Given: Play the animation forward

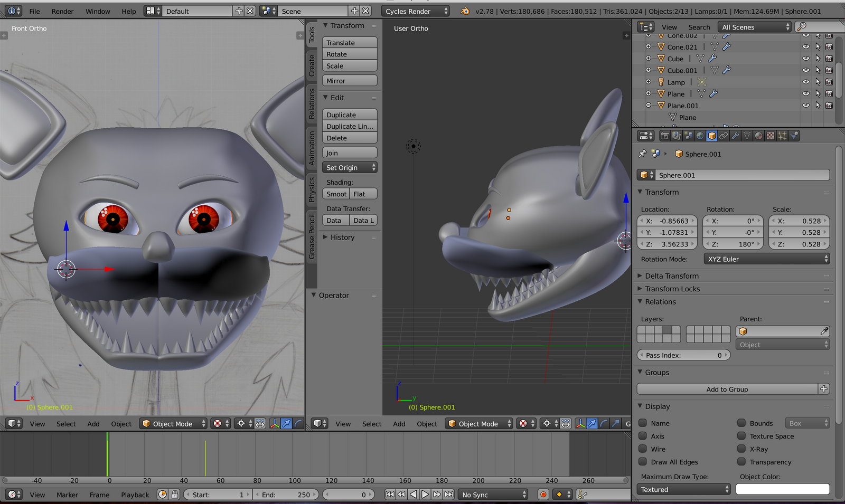Looking at the screenshot, I should tap(425, 495).
